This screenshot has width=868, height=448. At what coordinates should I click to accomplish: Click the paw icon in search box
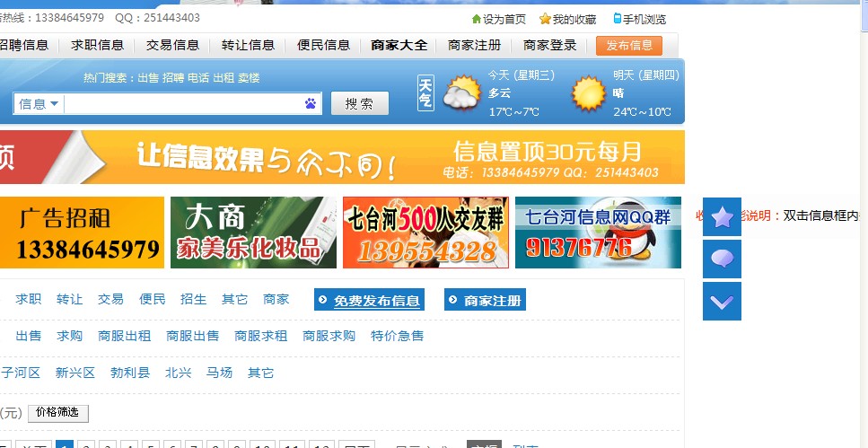pyautogui.click(x=311, y=104)
